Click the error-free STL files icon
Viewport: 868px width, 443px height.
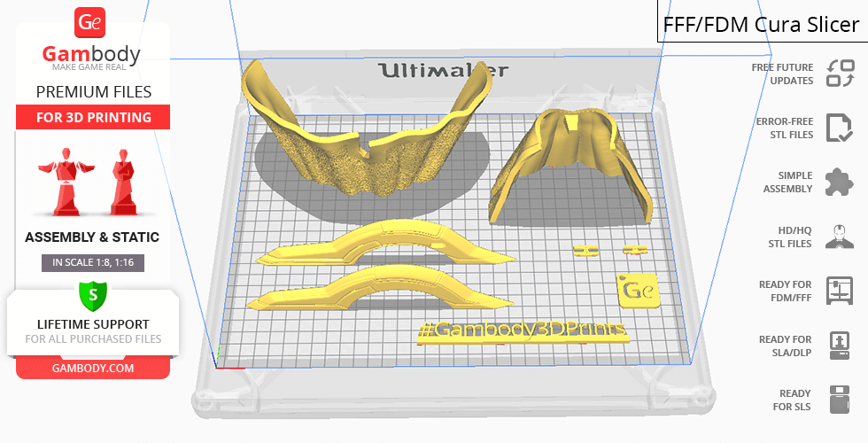coord(839,128)
